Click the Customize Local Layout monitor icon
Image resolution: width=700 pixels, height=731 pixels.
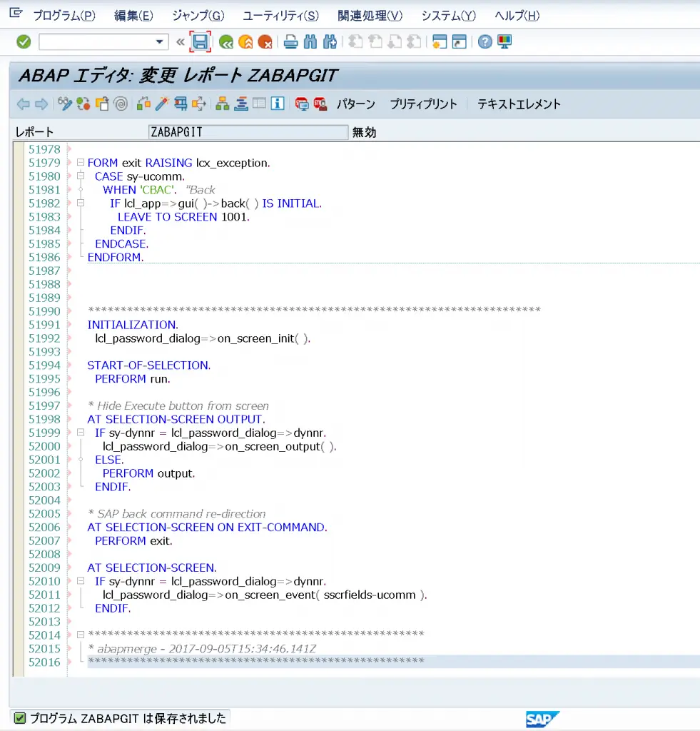click(504, 42)
